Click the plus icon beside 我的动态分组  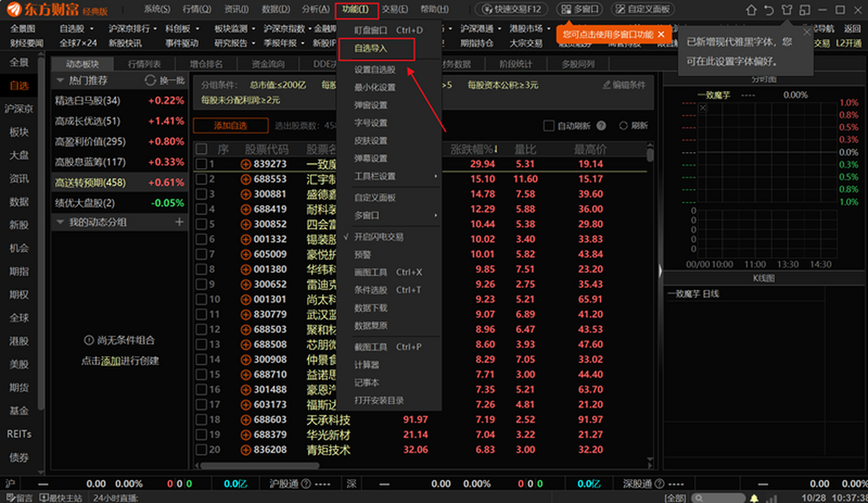coord(179,221)
